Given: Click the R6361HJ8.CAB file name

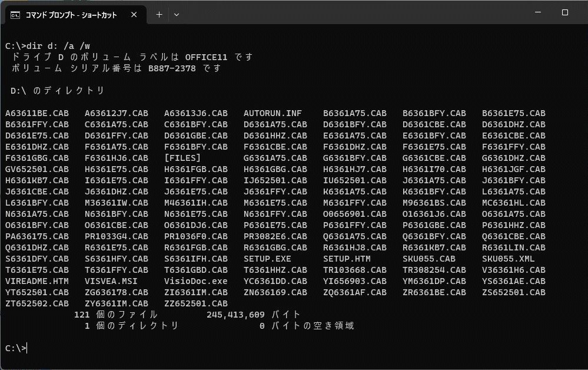Looking at the screenshot, I should click(355, 247).
